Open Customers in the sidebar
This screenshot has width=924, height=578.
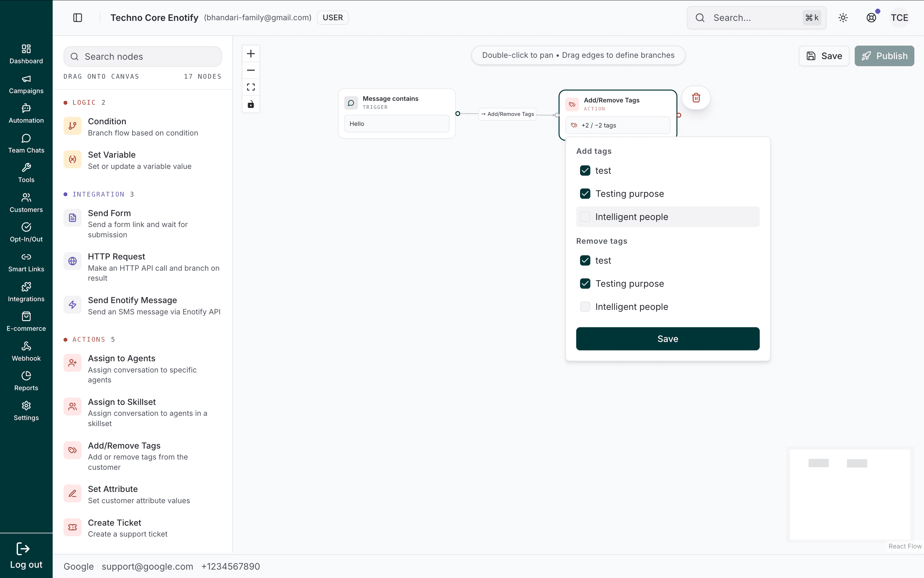pos(26,203)
